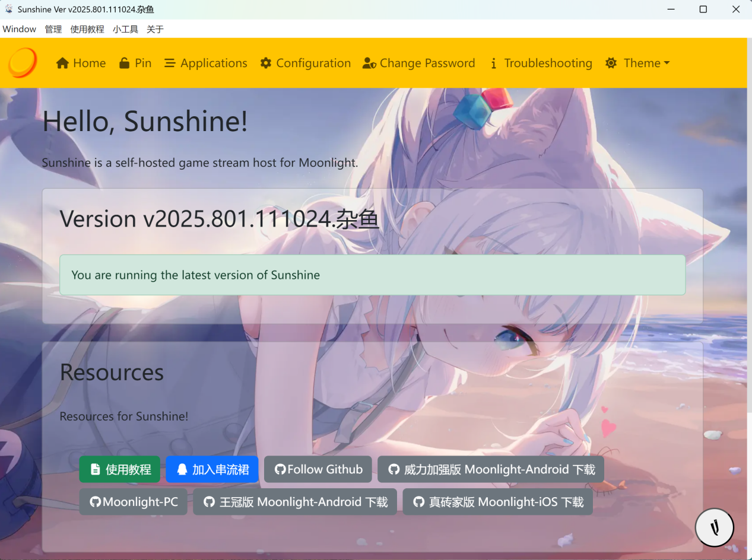
Task: Click the blue 加入串流裙 button
Action: [x=212, y=469]
